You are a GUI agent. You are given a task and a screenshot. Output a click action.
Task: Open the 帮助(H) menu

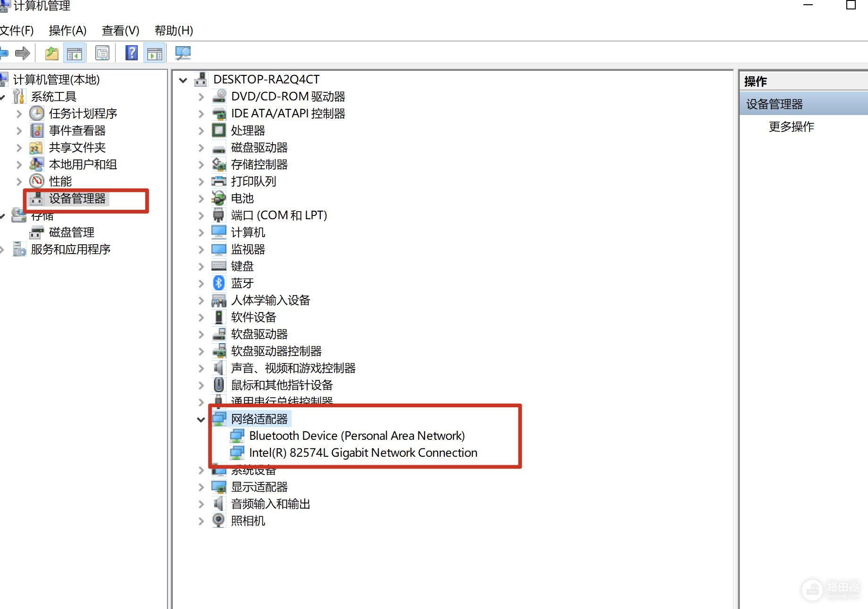coord(174,31)
